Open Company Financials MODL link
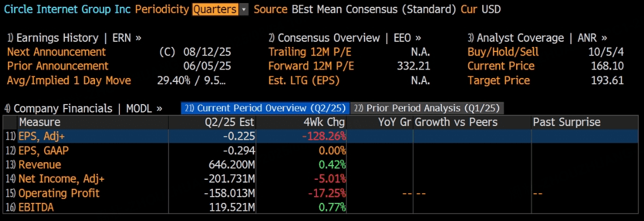 coord(83,109)
